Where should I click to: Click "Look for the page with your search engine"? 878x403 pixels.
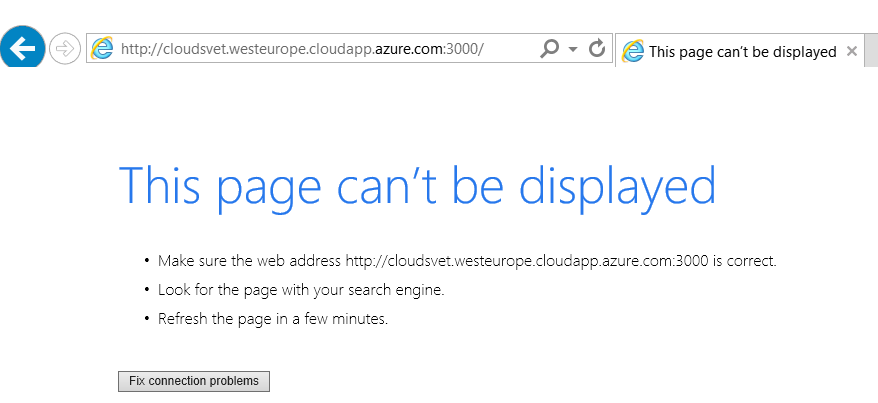coord(301,290)
